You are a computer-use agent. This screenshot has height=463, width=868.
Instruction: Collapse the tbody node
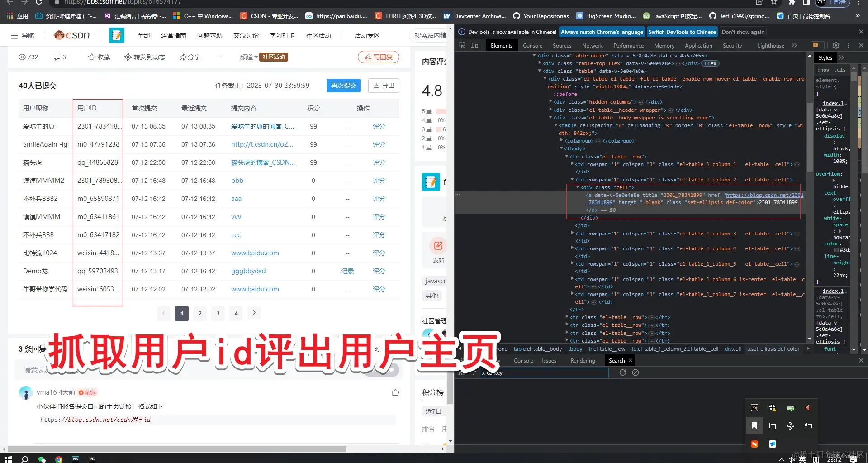pos(561,148)
